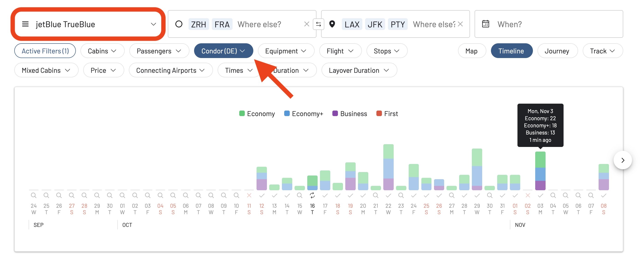This screenshot has width=644, height=269.
Task: Click the search icon for Nov 07
Action: (591, 195)
